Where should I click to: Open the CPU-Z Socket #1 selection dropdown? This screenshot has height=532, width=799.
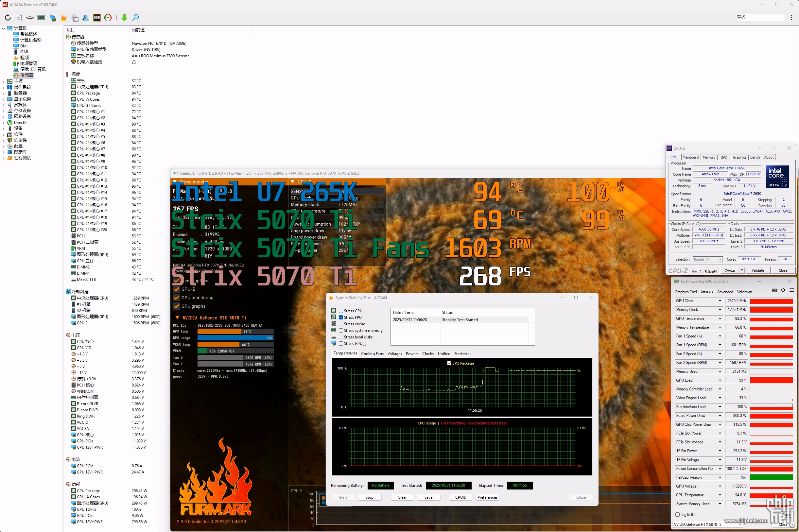[x=720, y=260]
